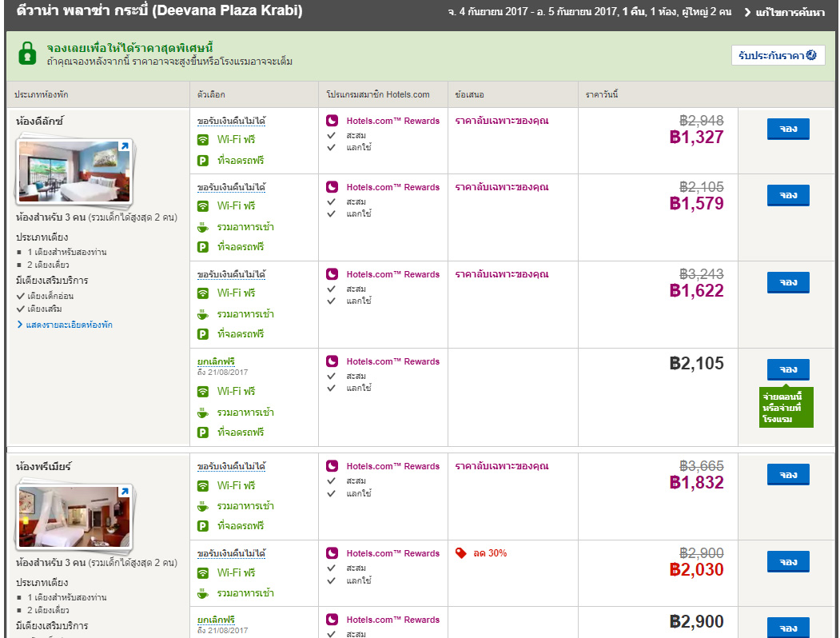
Task: Click the Wi-Fi icon in first Deluxe rate
Action: [203, 139]
